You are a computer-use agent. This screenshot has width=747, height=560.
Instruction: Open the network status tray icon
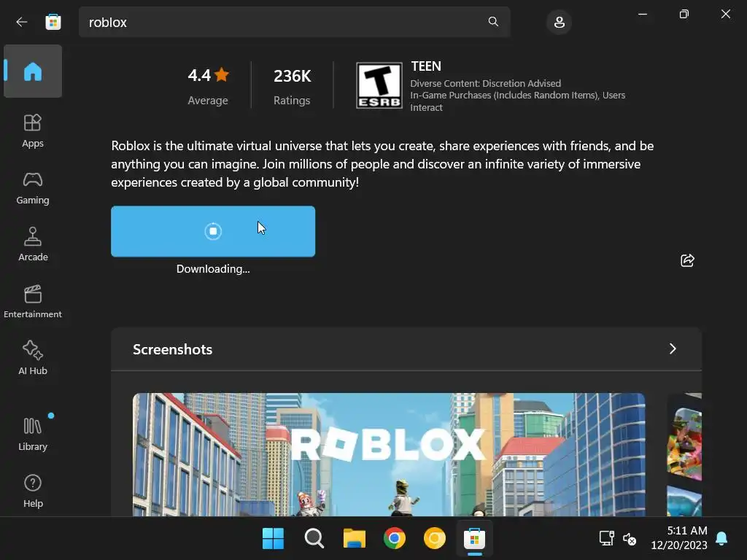(606, 539)
